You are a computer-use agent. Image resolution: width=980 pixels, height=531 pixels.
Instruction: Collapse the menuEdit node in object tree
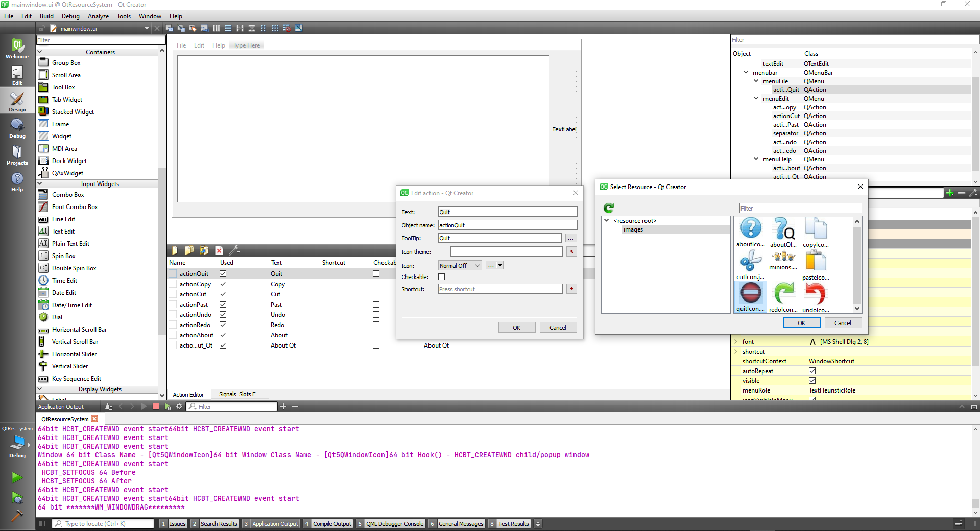point(756,98)
